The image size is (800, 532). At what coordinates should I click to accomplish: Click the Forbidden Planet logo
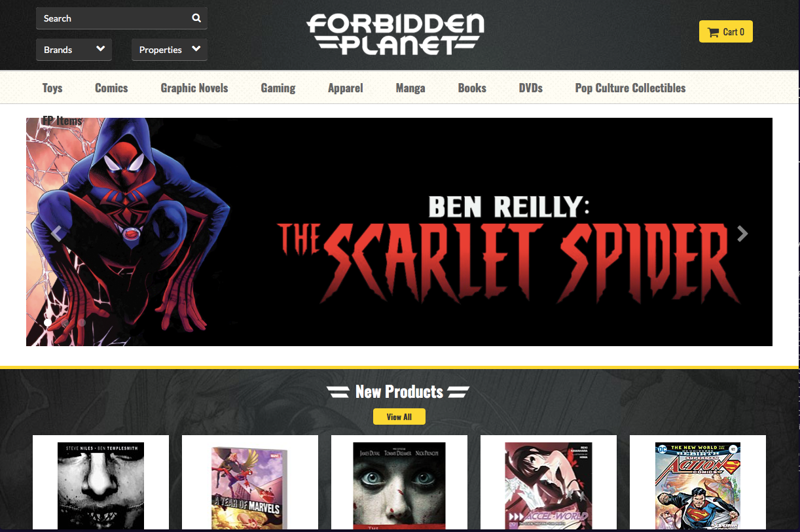coord(395,35)
